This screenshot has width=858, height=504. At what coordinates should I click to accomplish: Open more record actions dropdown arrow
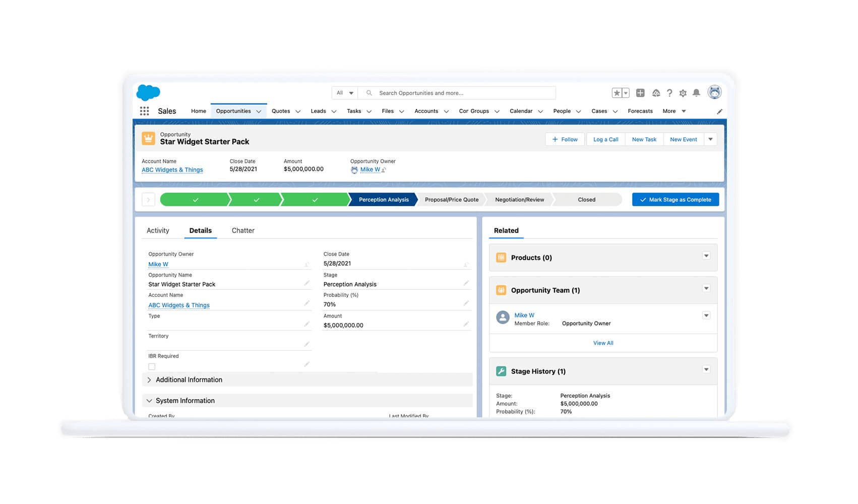(x=710, y=139)
